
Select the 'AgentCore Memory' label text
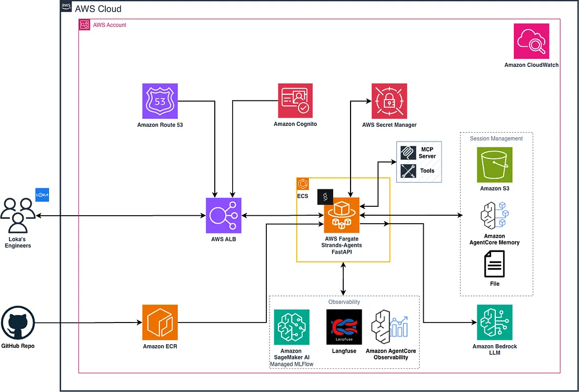pyautogui.click(x=494, y=243)
